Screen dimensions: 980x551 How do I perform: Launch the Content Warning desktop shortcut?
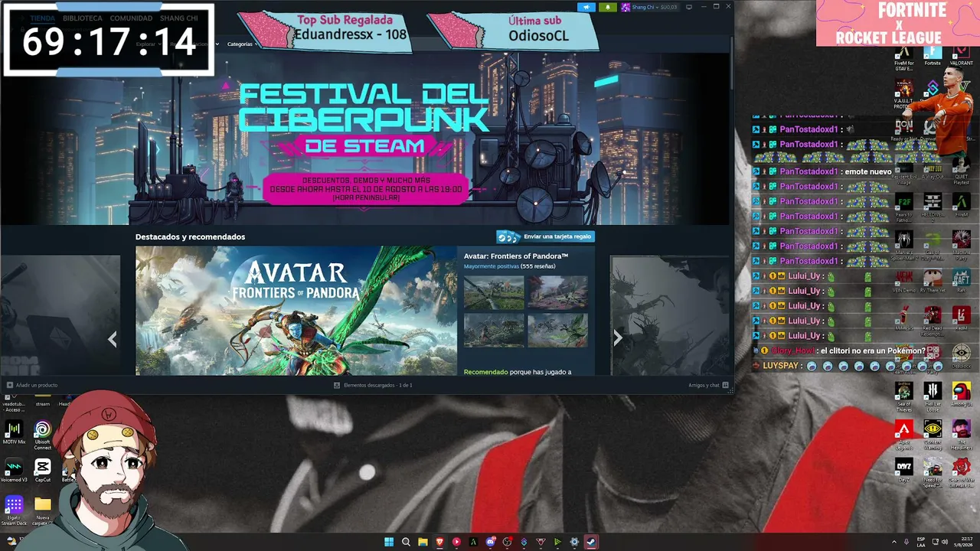tap(933, 434)
